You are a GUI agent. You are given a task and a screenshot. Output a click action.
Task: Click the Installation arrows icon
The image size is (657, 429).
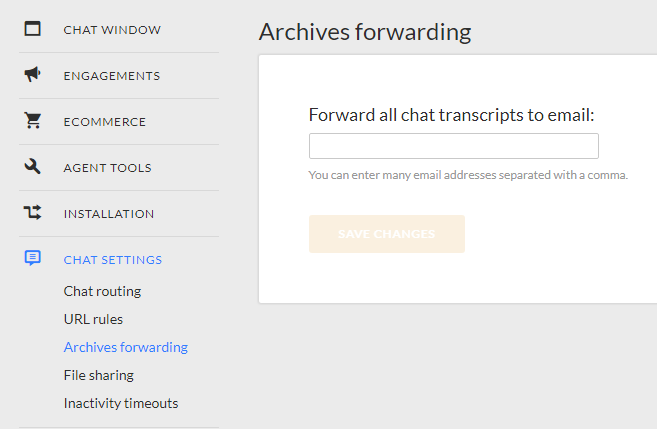pyautogui.click(x=33, y=213)
